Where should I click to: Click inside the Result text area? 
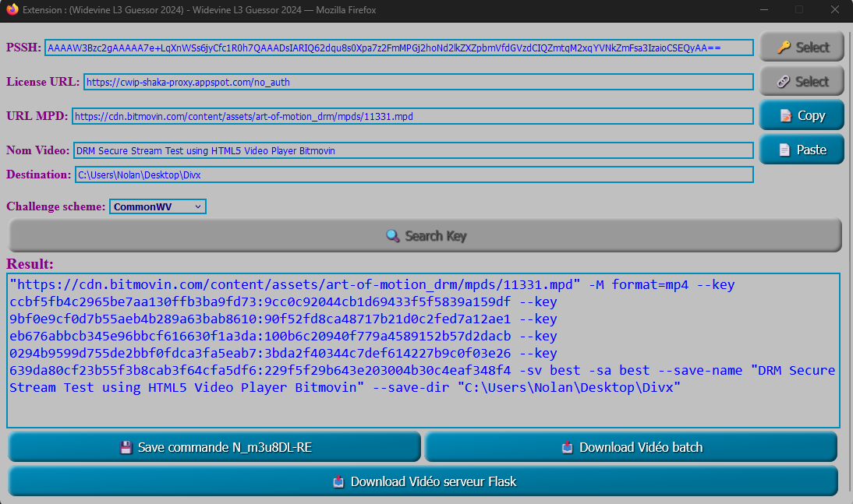tap(423, 351)
